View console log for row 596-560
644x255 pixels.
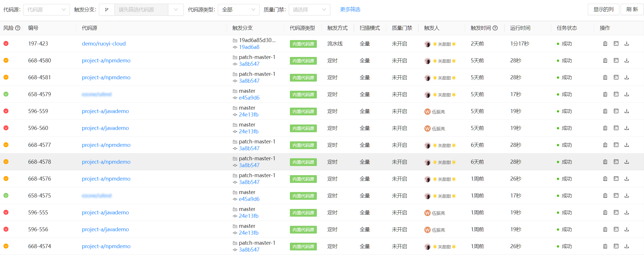(x=616, y=128)
